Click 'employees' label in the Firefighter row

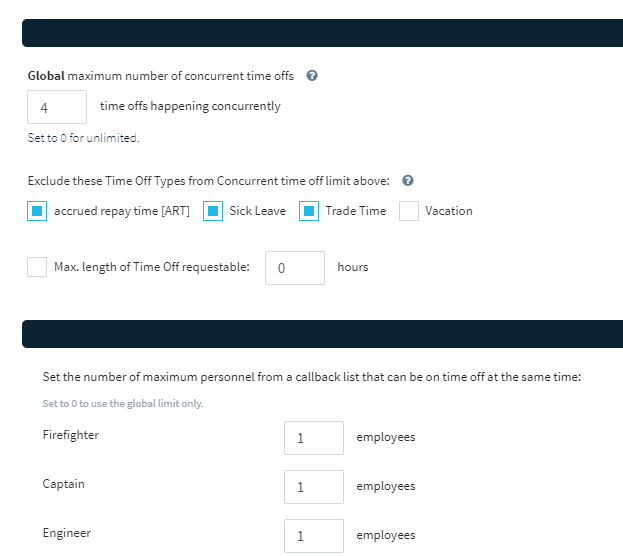click(x=386, y=437)
